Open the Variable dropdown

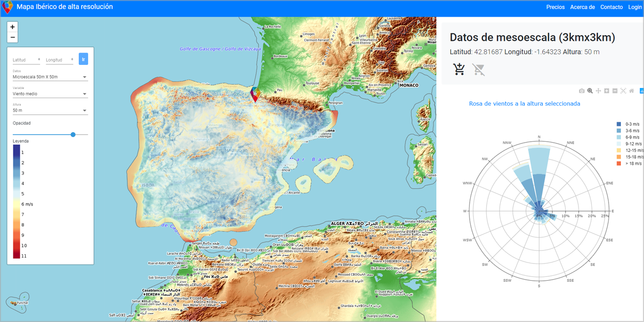(50, 94)
